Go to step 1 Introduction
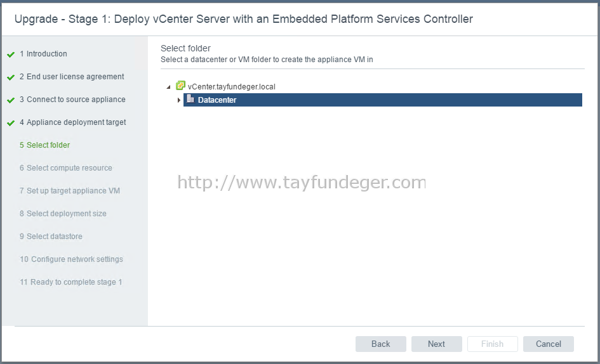Screen dimensions: 600x364 (43, 54)
